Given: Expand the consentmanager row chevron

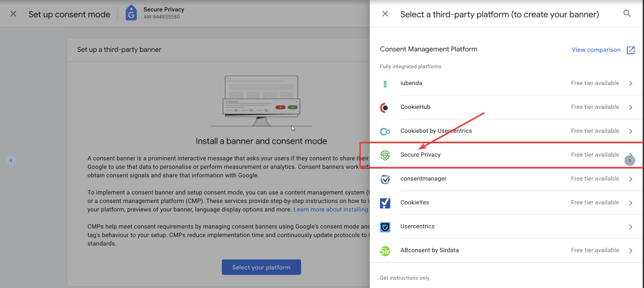Looking at the screenshot, I should coord(631,179).
